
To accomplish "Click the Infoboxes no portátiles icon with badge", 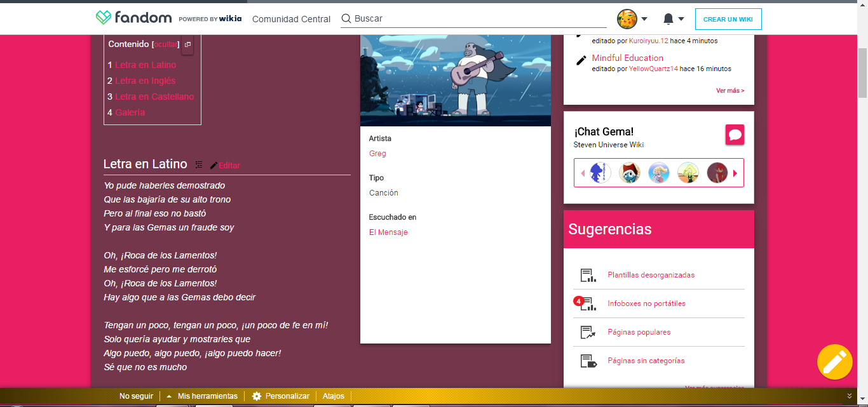I will click(x=586, y=304).
